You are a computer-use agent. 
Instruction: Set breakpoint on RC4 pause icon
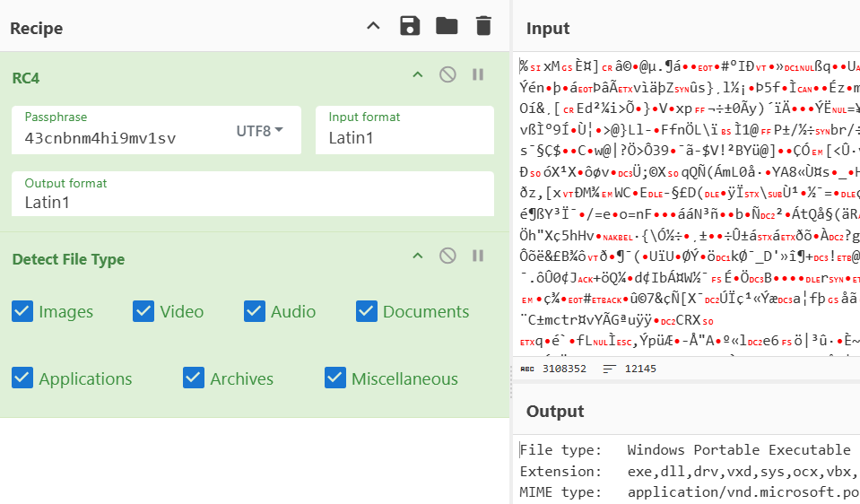click(478, 74)
